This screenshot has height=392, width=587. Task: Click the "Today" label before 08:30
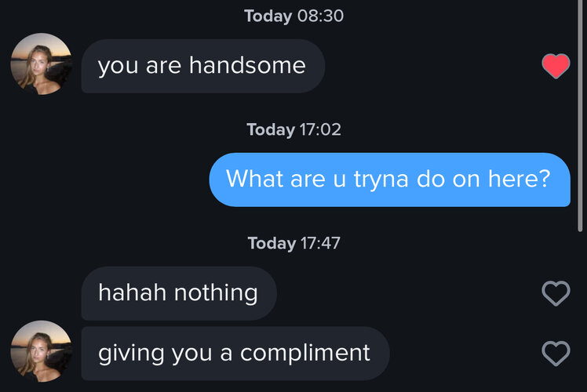268,16
